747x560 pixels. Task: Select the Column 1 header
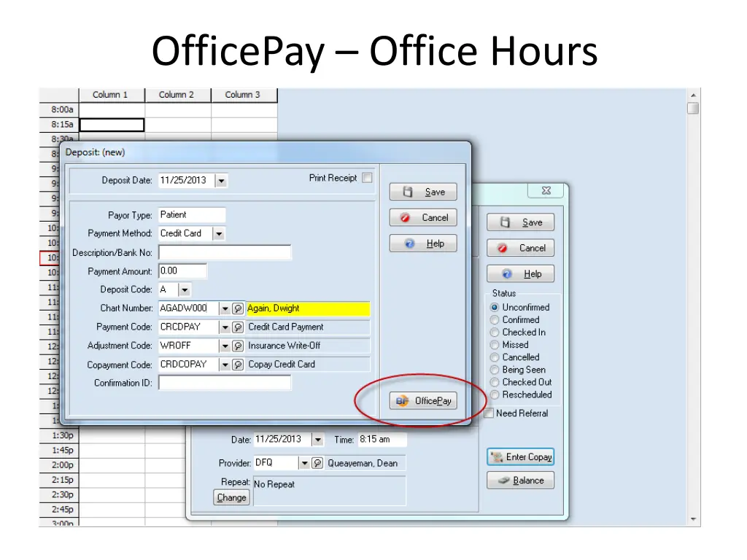(111, 95)
